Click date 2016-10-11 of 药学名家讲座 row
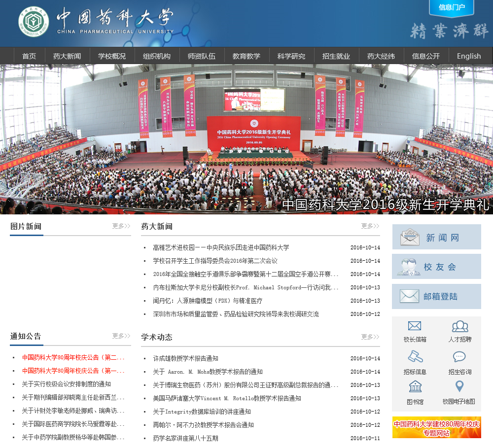Viewport: 493px width, 448px height. point(365,438)
